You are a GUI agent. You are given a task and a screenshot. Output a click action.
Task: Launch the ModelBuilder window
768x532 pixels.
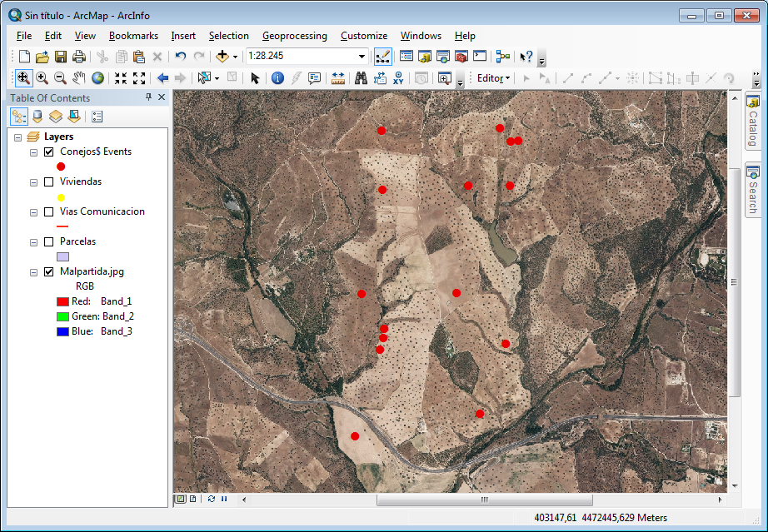pos(502,57)
